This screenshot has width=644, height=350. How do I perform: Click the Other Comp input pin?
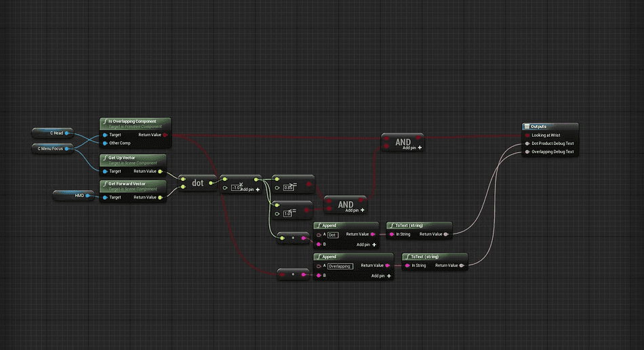(105, 144)
